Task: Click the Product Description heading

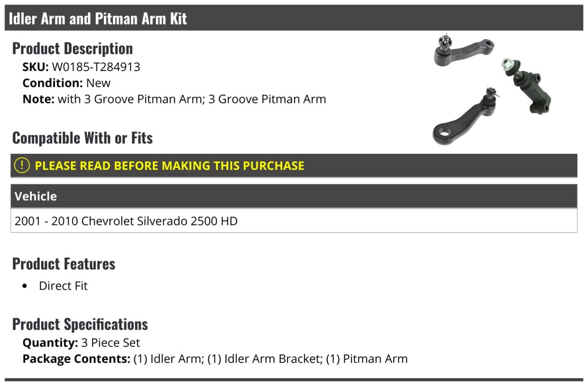Action: 73,48
